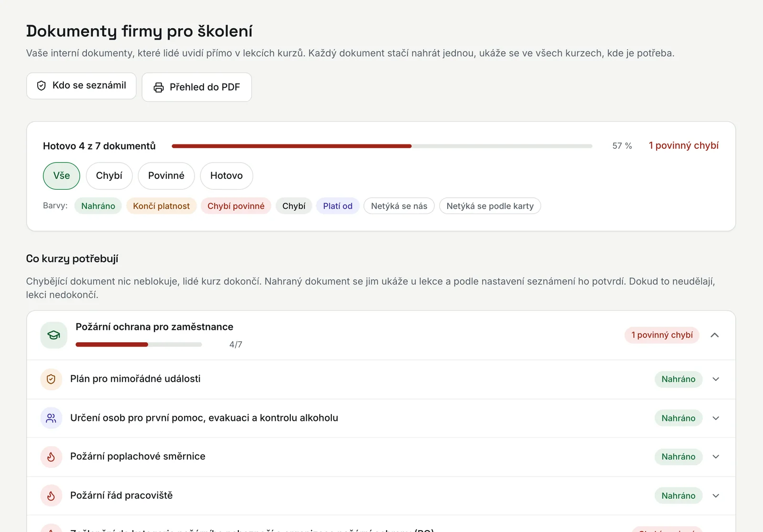
Task: Expand the Určení osob pro první pomoc row
Action: point(716,418)
